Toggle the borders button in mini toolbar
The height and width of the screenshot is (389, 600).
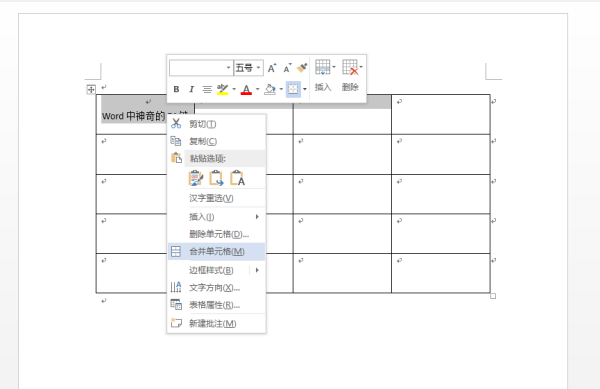pos(293,89)
